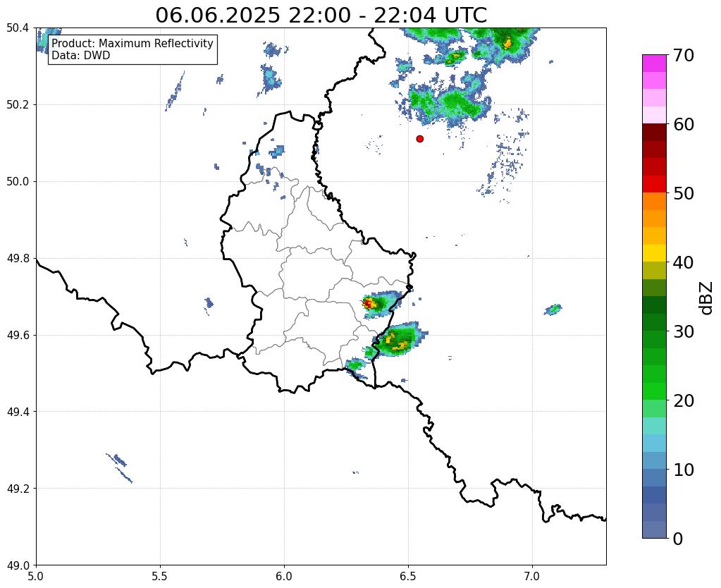Click the red station marker dot
The height and width of the screenshot is (588, 721).
[x=419, y=139]
